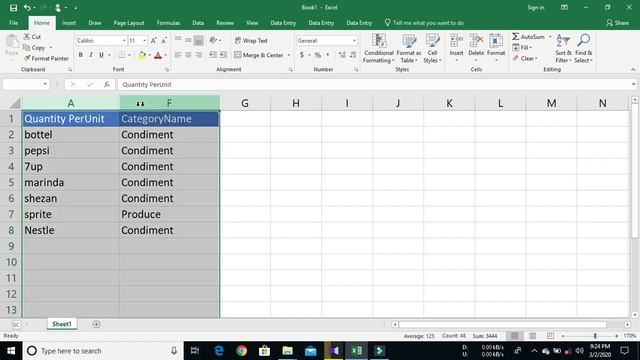
Task: Open Sort & Filter menu
Action: tap(563, 48)
